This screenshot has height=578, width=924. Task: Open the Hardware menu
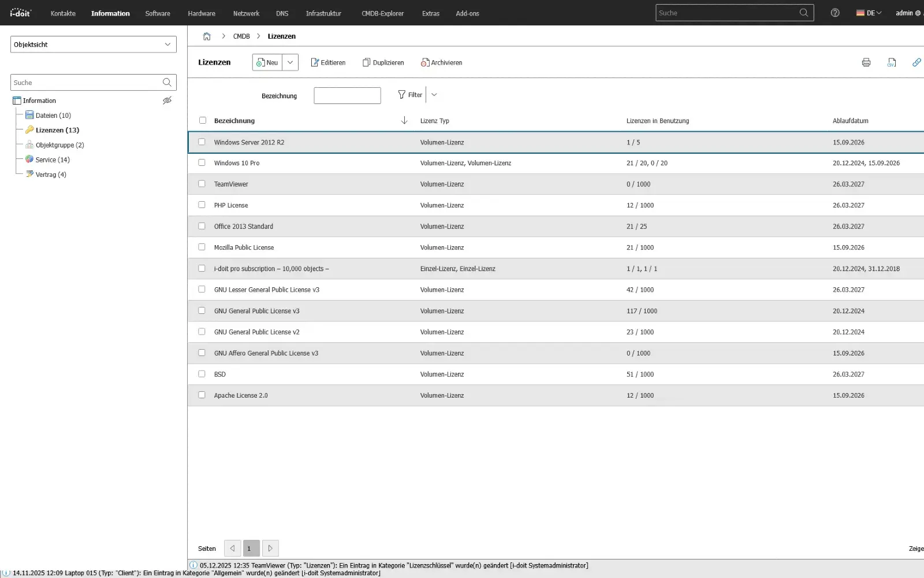202,13
